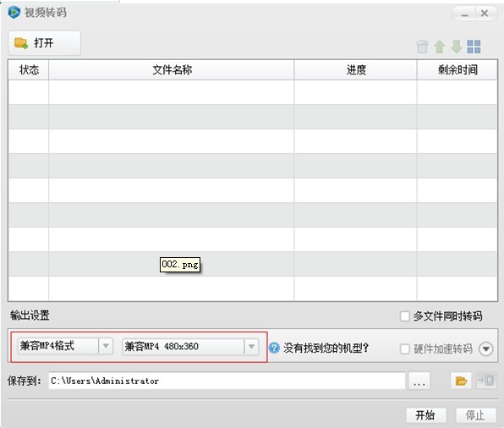Click the 文件名称 column header
This screenshot has height=428, width=504.
coord(172,69)
